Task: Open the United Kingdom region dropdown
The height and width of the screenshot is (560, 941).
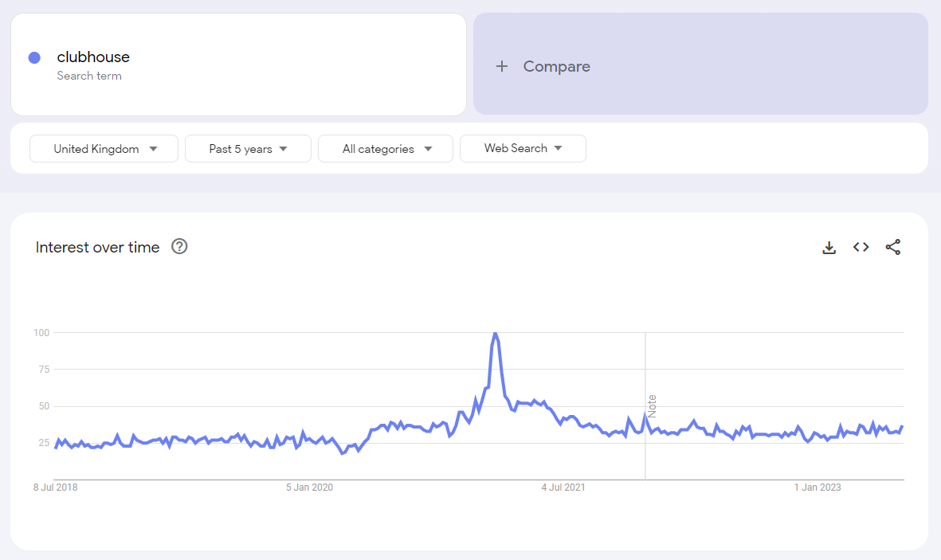Action: click(x=104, y=148)
